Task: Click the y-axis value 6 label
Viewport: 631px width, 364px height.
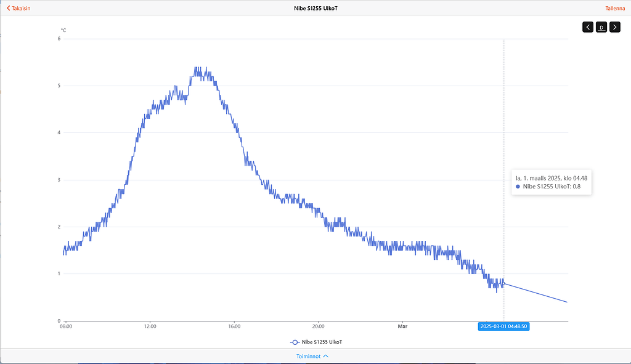Action: (x=59, y=39)
